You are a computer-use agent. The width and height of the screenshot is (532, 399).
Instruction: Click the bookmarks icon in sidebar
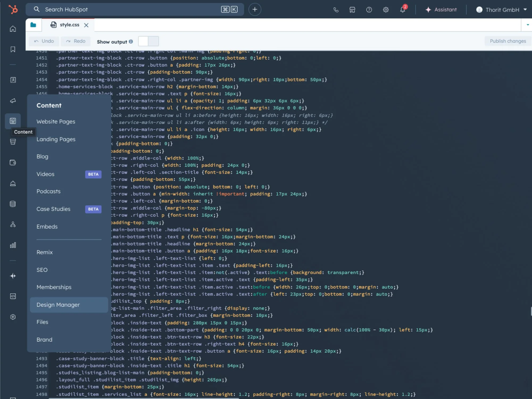click(13, 49)
